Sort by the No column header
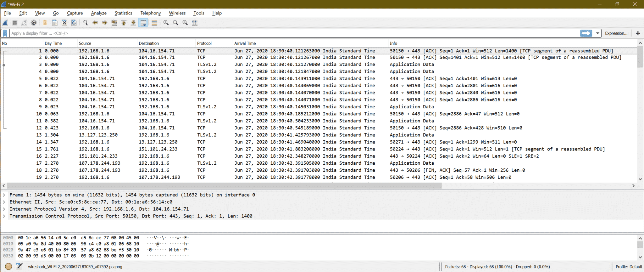The image size is (644, 272). pos(22,43)
